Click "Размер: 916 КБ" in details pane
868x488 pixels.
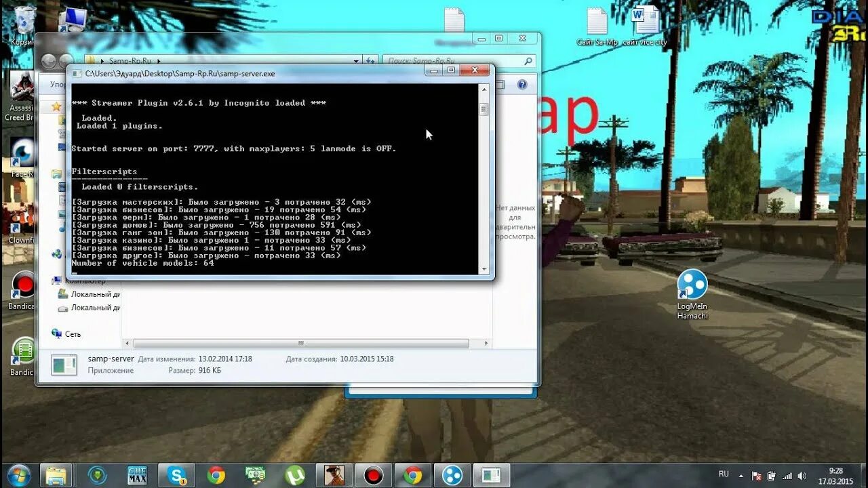(x=195, y=371)
